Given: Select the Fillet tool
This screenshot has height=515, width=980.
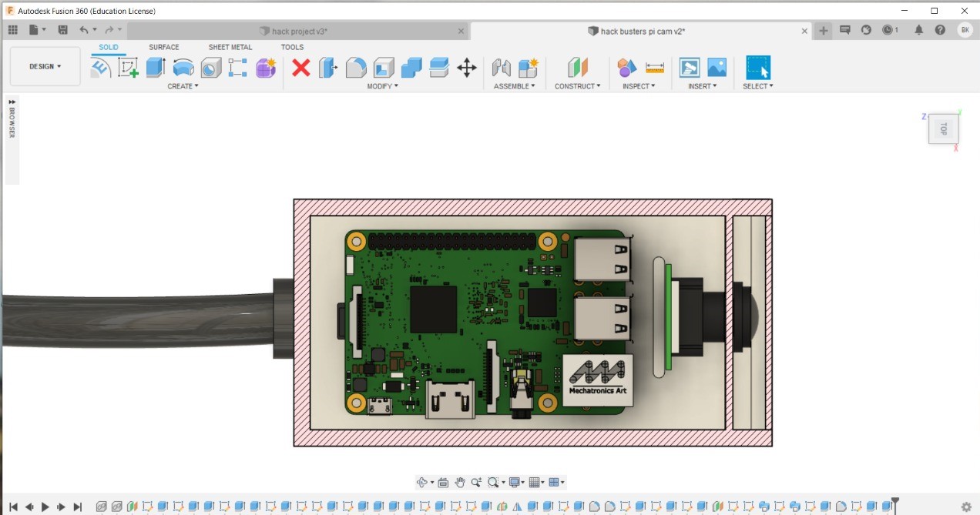Looking at the screenshot, I should tap(356, 68).
